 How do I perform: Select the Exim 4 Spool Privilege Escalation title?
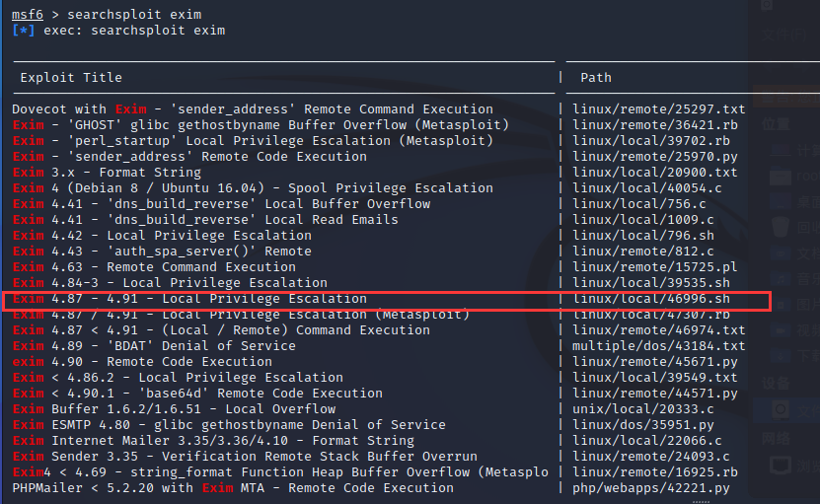point(253,188)
